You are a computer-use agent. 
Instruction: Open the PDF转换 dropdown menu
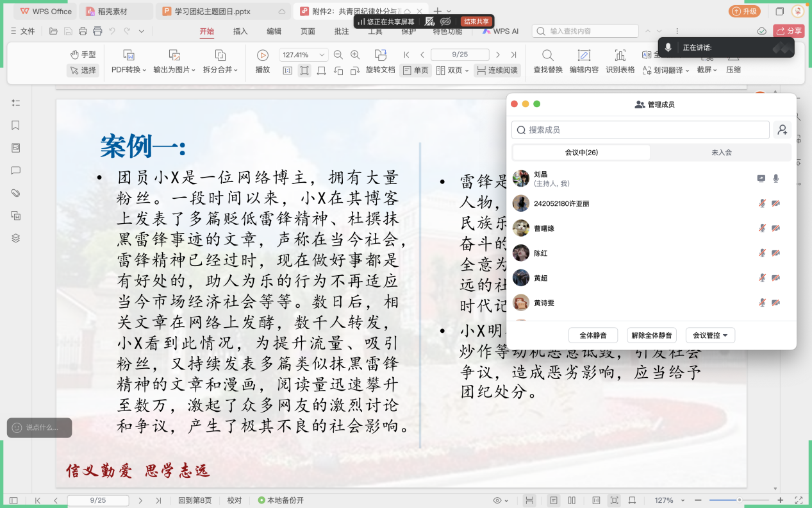click(x=129, y=70)
